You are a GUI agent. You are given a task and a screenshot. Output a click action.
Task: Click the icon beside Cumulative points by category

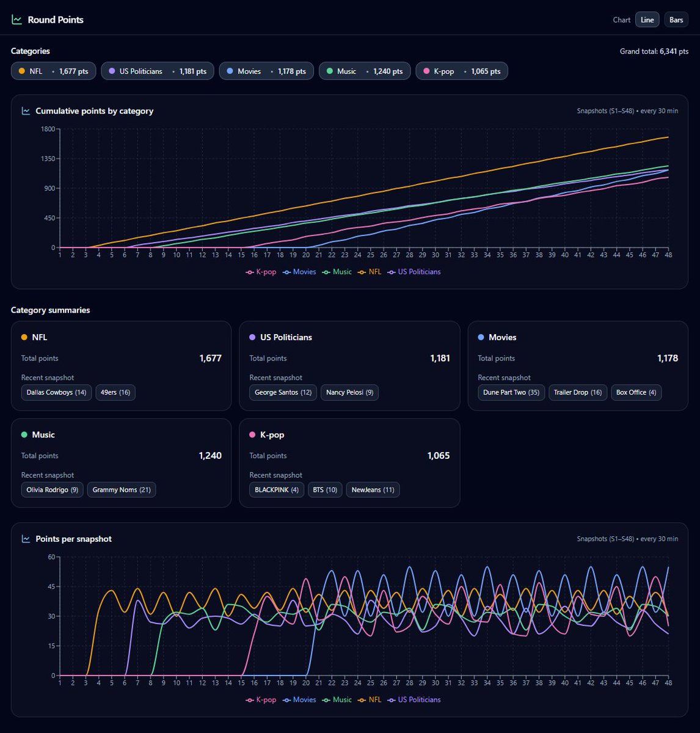(26, 111)
